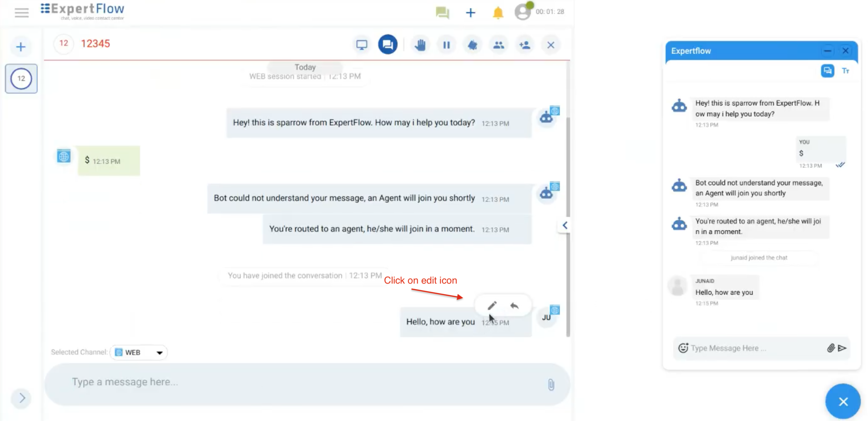Toggle the chat panel view icon

388,44
